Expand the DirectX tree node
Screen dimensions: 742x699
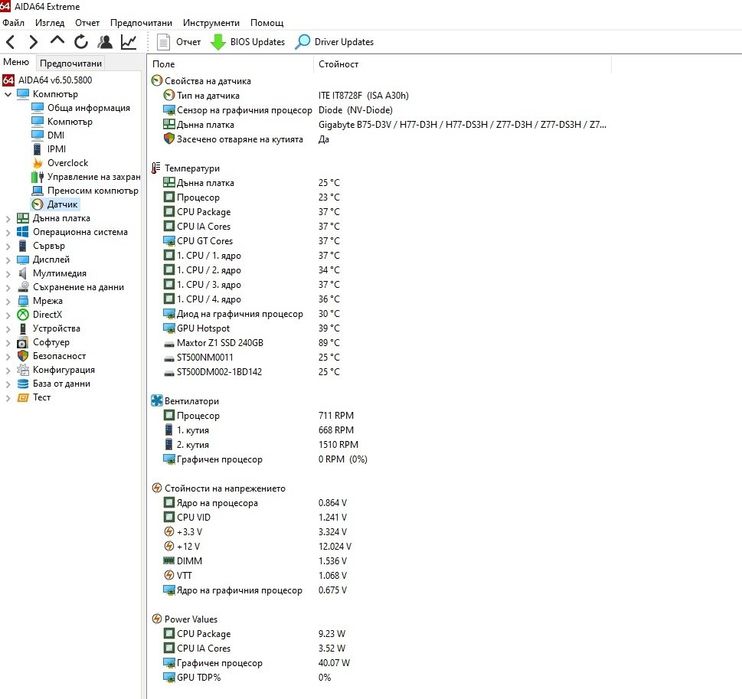pos(8,315)
